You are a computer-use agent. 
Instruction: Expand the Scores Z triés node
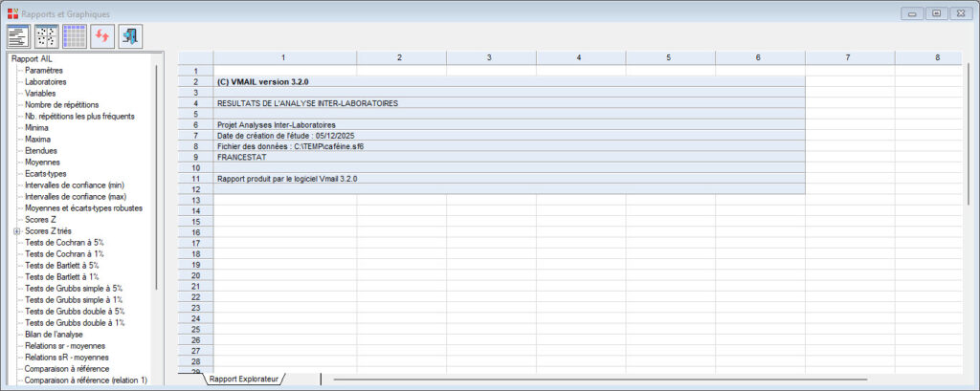point(16,231)
